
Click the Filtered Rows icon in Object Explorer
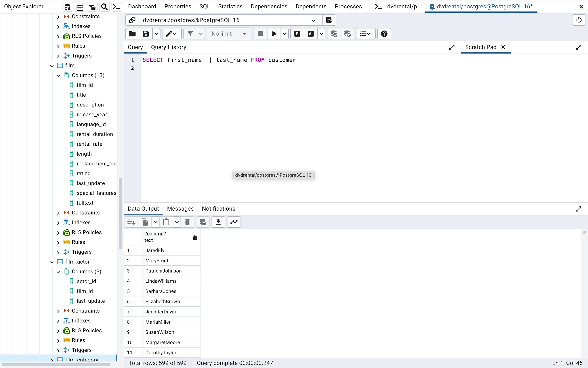(x=92, y=7)
